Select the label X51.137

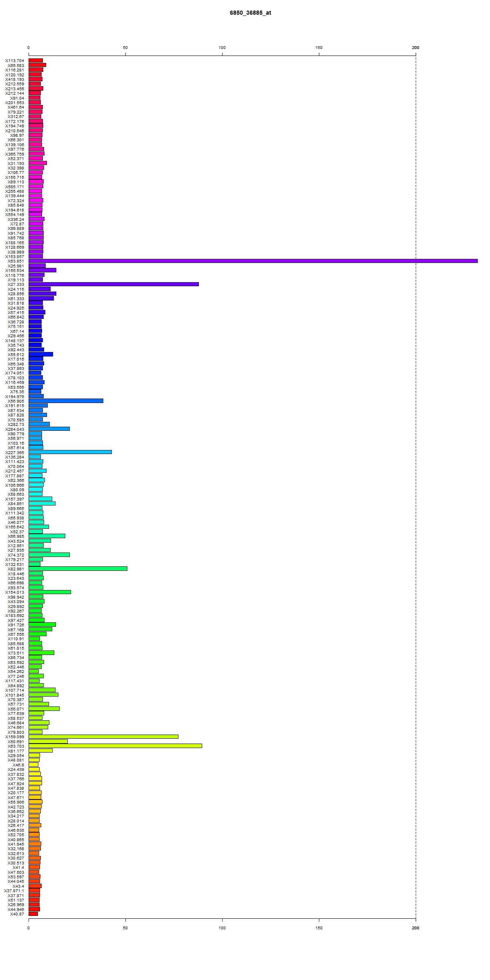click(16, 900)
